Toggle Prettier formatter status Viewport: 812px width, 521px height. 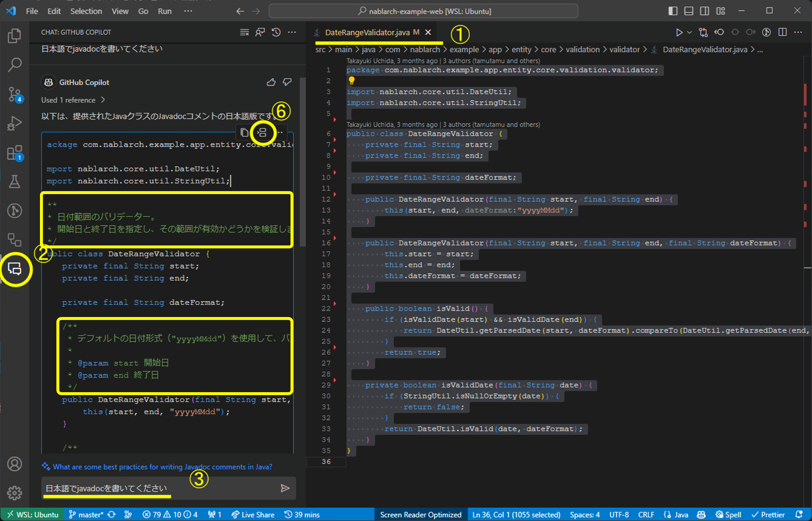pyautogui.click(x=768, y=514)
